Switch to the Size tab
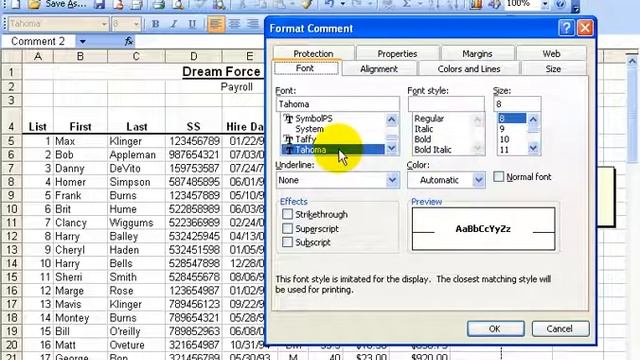Screen dimensions: 640x360 pyautogui.click(x=553, y=69)
